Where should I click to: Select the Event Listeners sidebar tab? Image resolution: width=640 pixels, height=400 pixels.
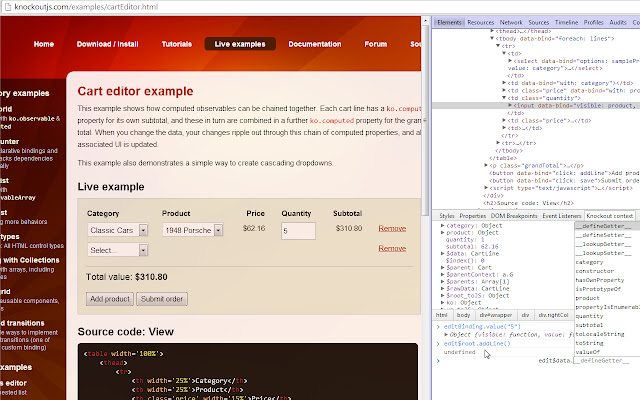tap(556, 215)
